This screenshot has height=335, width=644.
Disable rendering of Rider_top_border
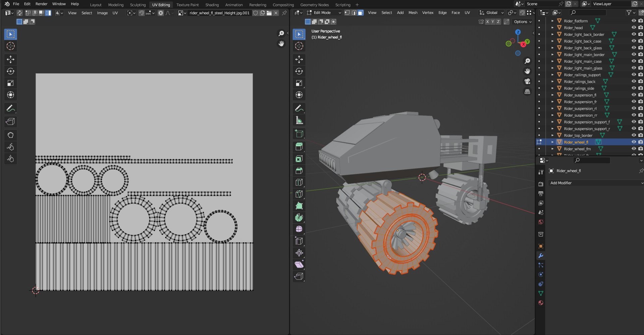click(x=640, y=135)
